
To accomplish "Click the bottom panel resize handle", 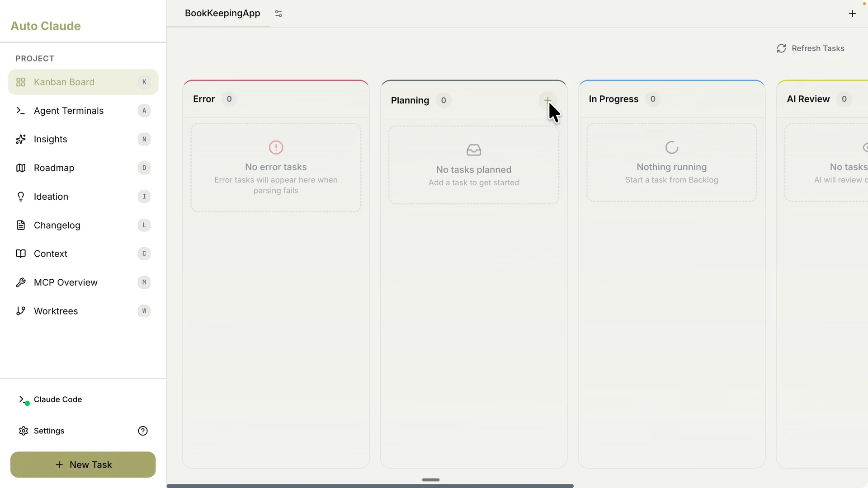I will [431, 480].
